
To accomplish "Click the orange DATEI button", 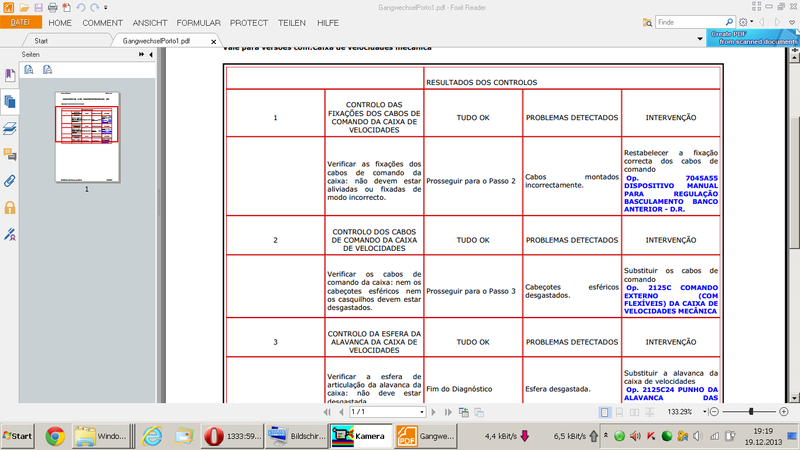I will coord(20,22).
